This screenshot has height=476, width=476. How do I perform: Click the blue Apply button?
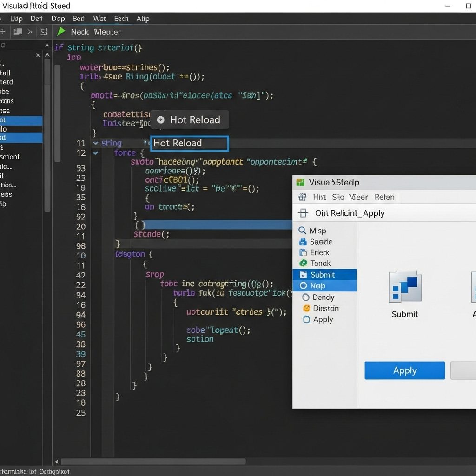(404, 370)
